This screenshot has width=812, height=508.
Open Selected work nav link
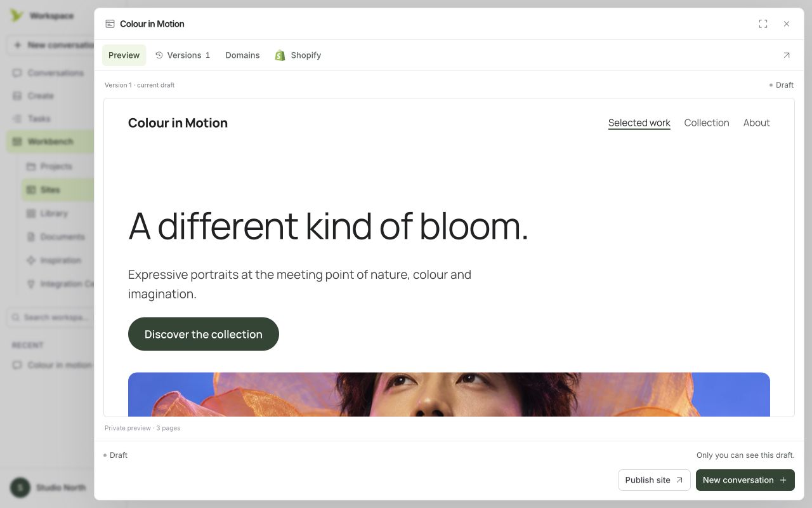(639, 123)
